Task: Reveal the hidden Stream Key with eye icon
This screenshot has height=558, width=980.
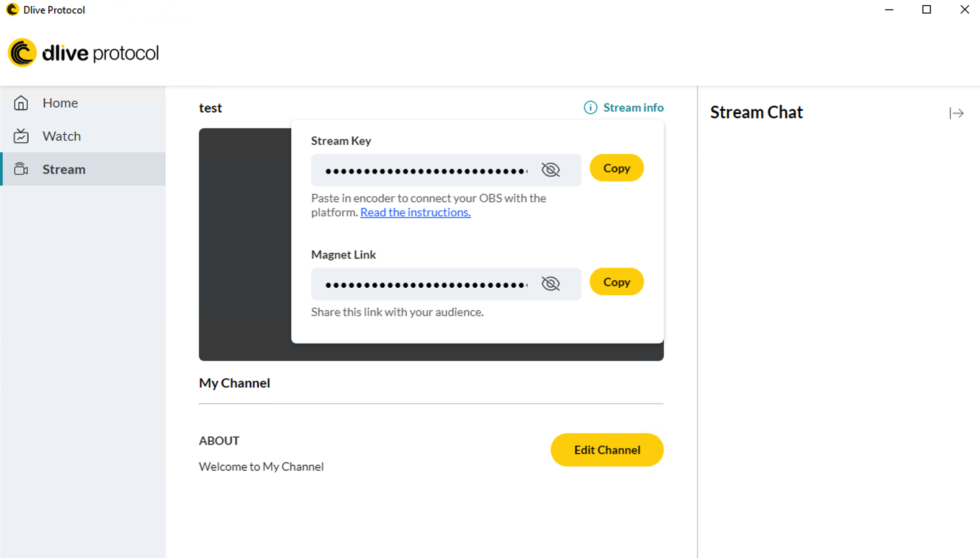Action: pos(550,170)
